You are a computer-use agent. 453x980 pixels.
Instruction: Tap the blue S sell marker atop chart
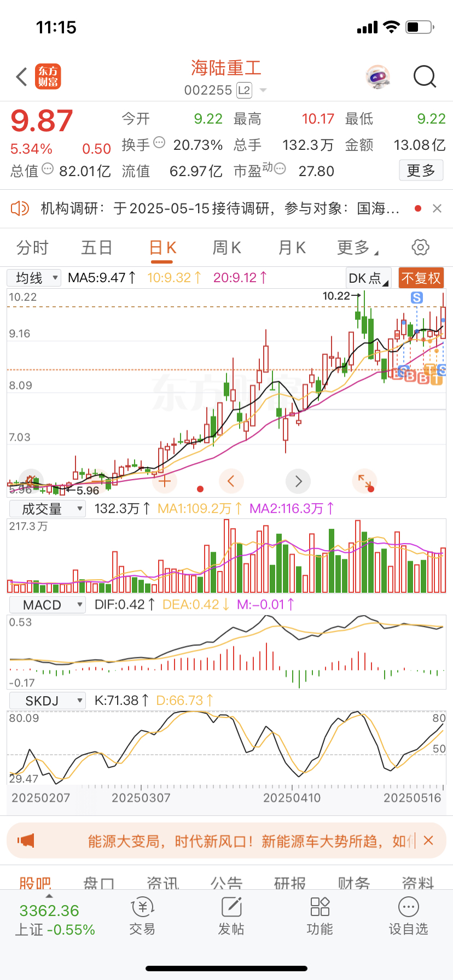417,297
